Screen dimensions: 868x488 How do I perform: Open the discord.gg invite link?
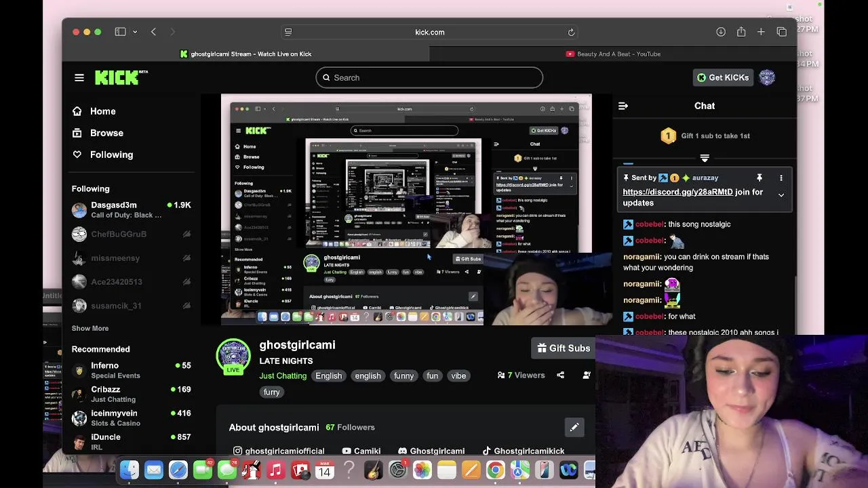(677, 192)
